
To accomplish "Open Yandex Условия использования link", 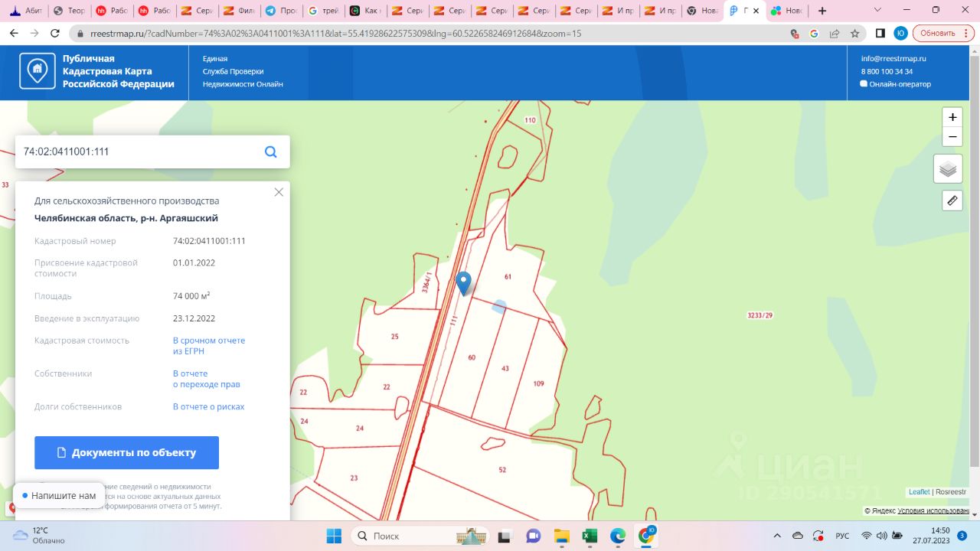I will 935,510.
